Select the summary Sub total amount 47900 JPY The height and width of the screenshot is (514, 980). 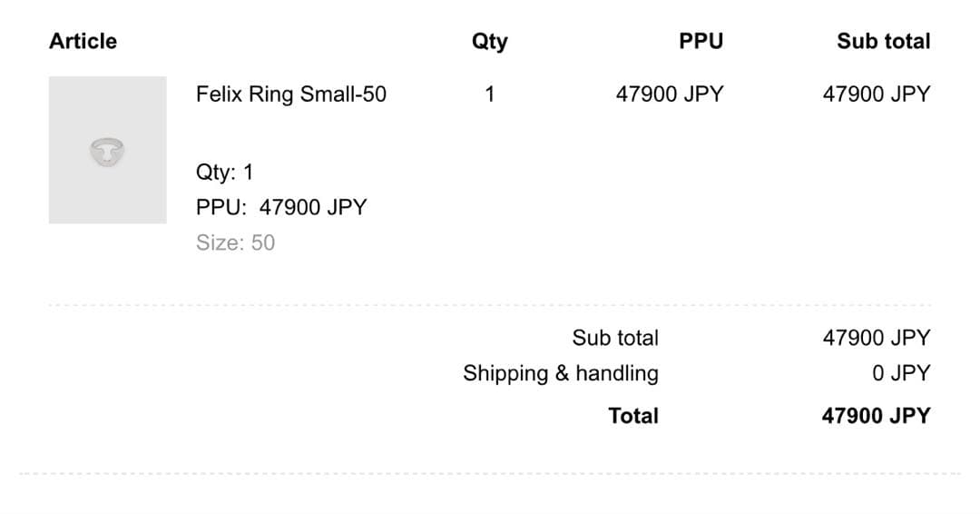coord(876,338)
